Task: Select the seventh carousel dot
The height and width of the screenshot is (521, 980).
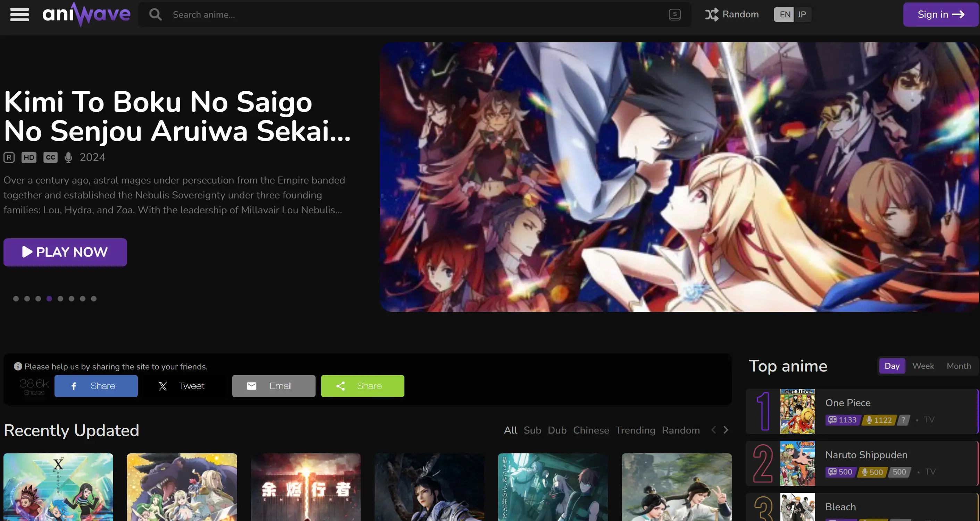Action: point(83,299)
